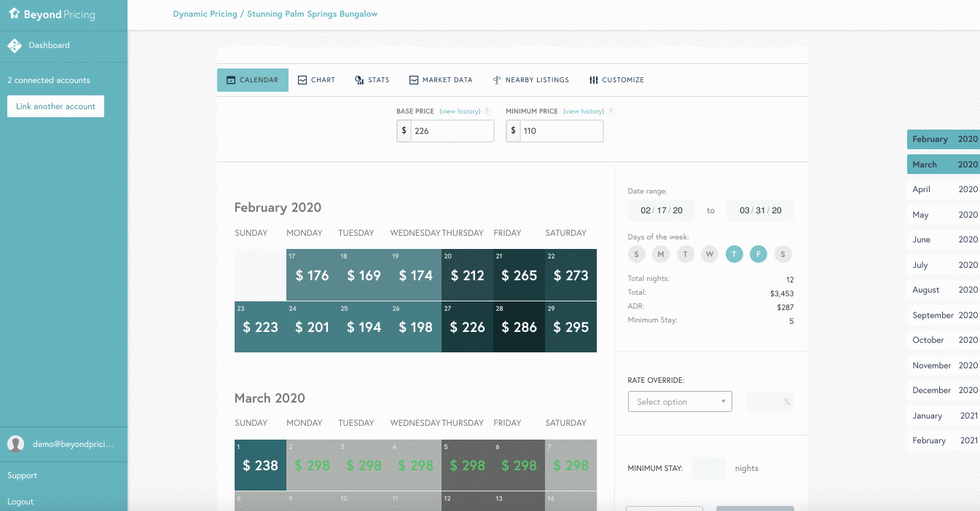Select February 20 cell priced $212
Image resolution: width=980 pixels, height=511 pixels.
tap(467, 275)
